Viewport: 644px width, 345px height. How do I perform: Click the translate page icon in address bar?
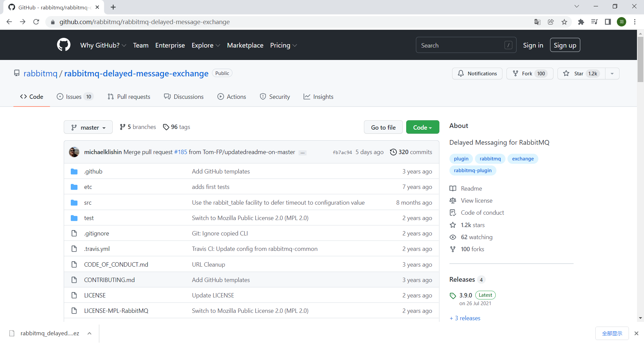click(537, 22)
